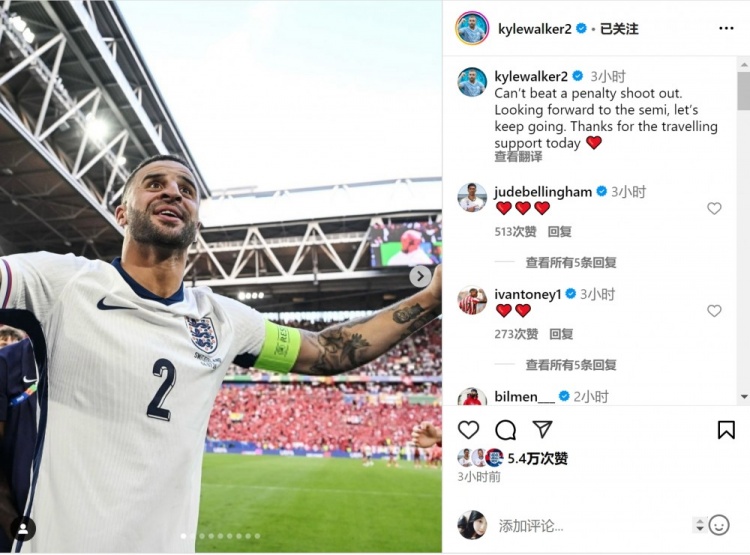Reply to ivantoney1's comment
Viewport: 750px width, 555px height.
click(x=561, y=334)
